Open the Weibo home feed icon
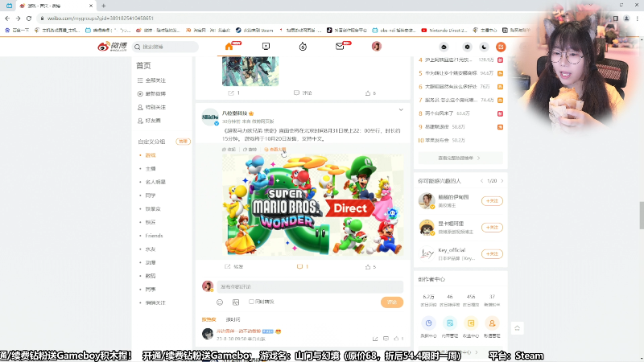This screenshot has height=362, width=644. coord(229,47)
